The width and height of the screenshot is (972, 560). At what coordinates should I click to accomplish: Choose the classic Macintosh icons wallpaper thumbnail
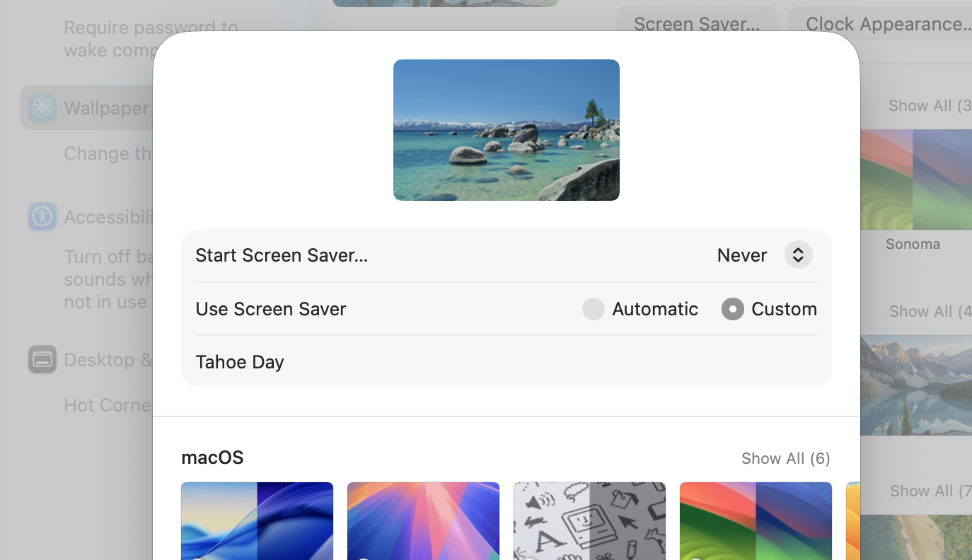(589, 521)
